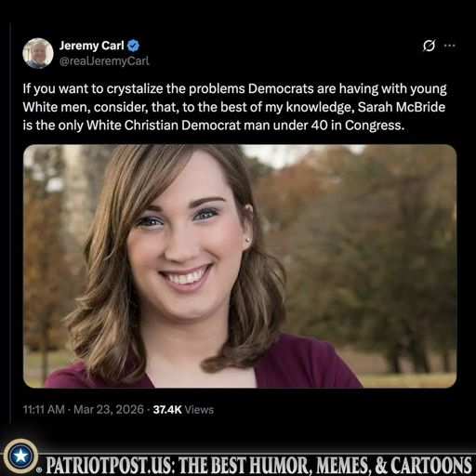Image resolution: width=476 pixels, height=476 pixels.
Task: Click the blue verified checkmark badge
Action: (x=133, y=46)
